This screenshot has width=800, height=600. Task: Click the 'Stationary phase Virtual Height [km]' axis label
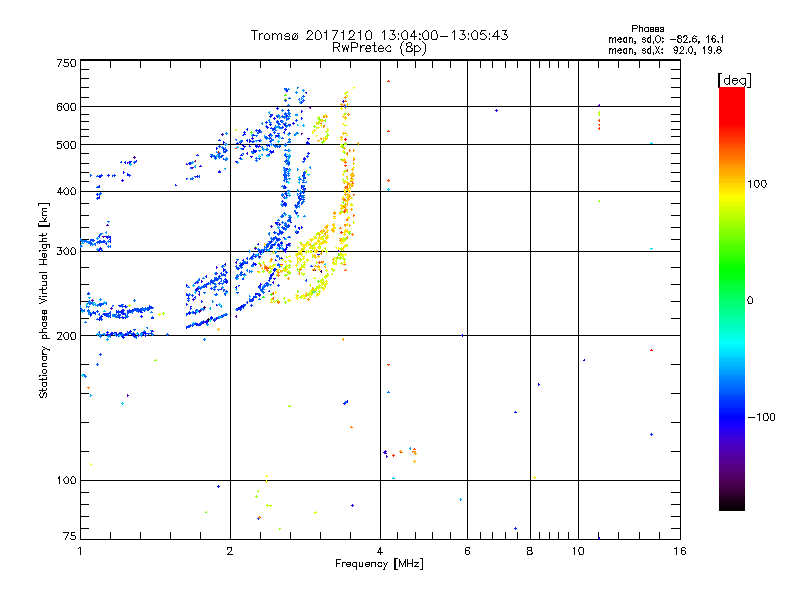coord(44,300)
